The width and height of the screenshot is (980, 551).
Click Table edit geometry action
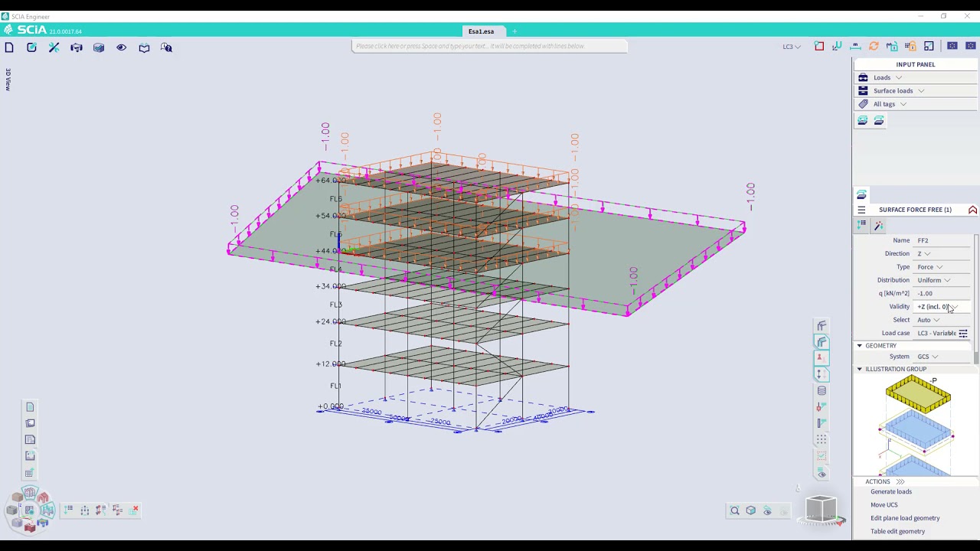897,531
